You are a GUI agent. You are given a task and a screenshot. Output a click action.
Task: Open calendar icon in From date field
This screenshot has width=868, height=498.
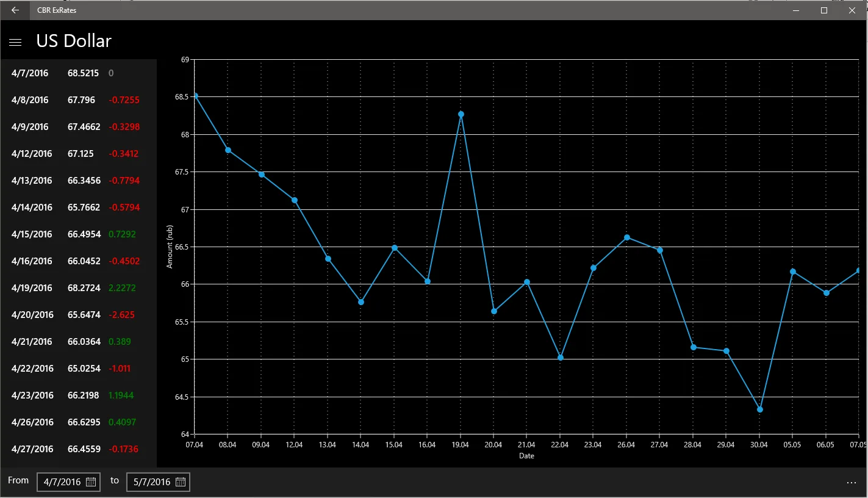pyautogui.click(x=91, y=482)
